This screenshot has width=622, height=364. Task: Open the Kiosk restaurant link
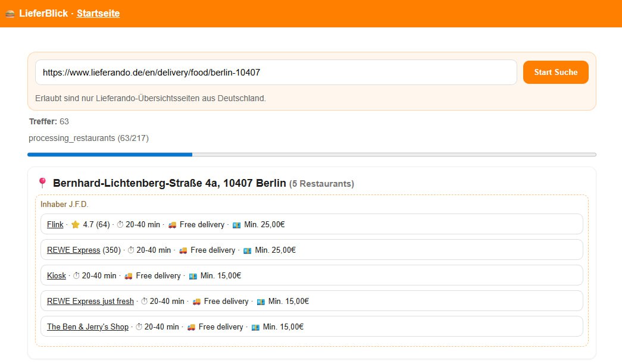click(x=57, y=276)
